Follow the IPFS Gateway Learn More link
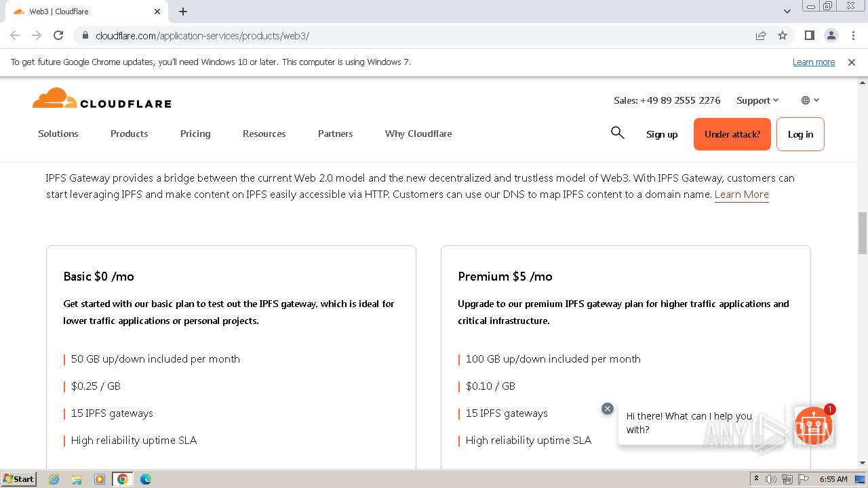Image resolution: width=868 pixels, height=488 pixels. point(742,195)
